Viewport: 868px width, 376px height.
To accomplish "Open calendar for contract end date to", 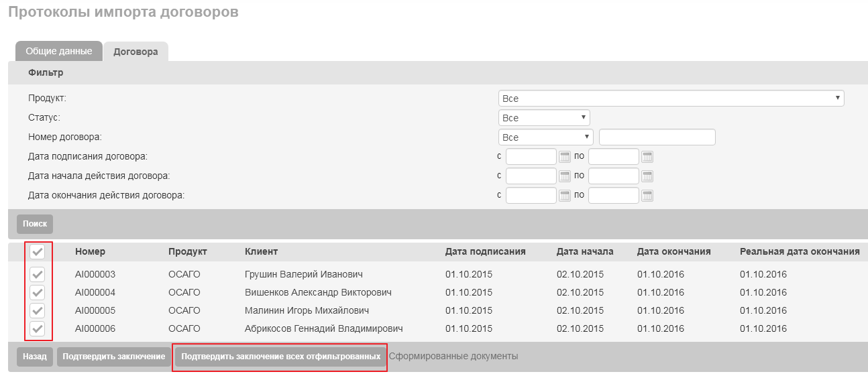I will 647,196.
